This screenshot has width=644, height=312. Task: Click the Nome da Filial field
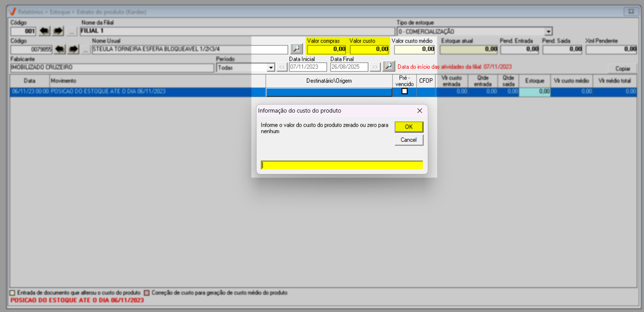click(x=237, y=31)
